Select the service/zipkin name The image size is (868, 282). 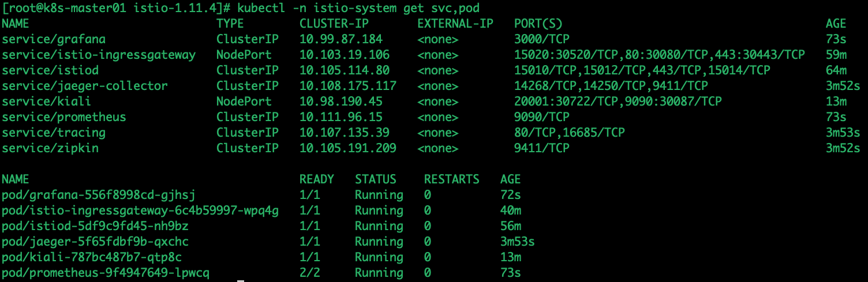pos(50,148)
